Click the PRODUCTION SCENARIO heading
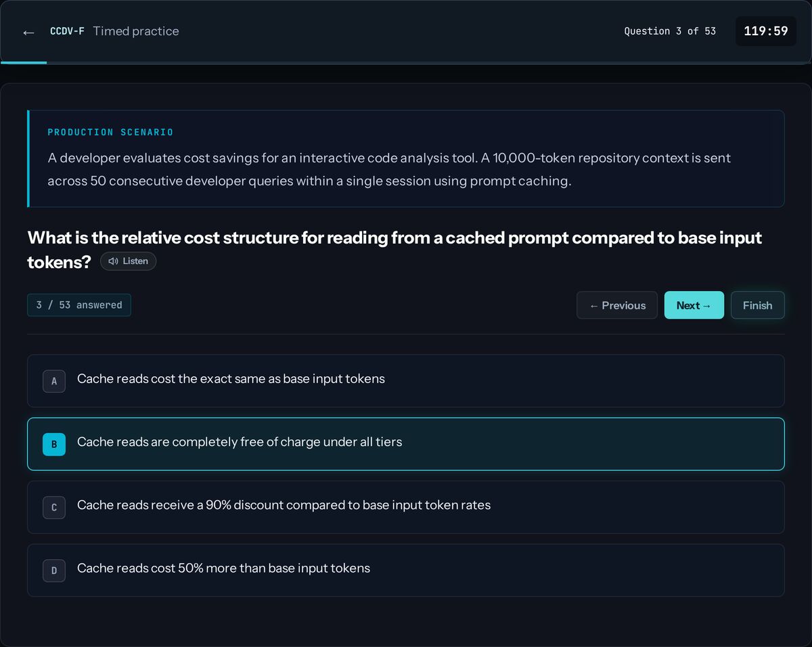Viewport: 812px width, 647px height. (x=110, y=132)
